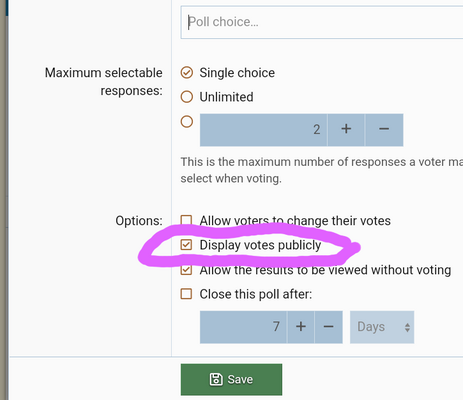Decrease poll close duration with minus icon
The height and width of the screenshot is (400, 463).
329,327
